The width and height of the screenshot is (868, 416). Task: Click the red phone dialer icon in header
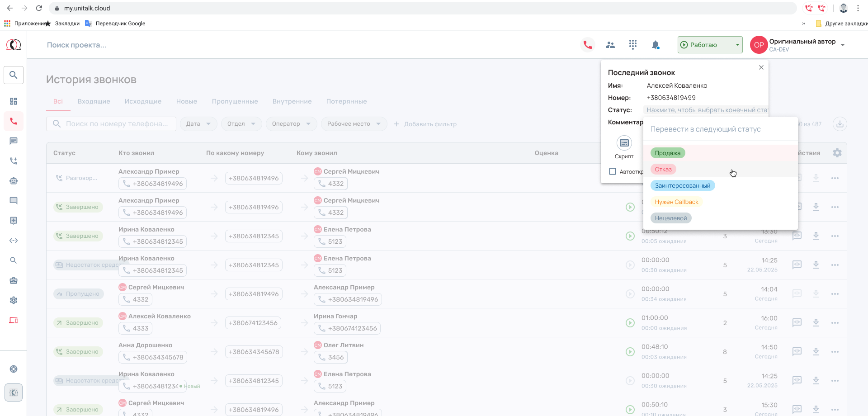(x=587, y=45)
